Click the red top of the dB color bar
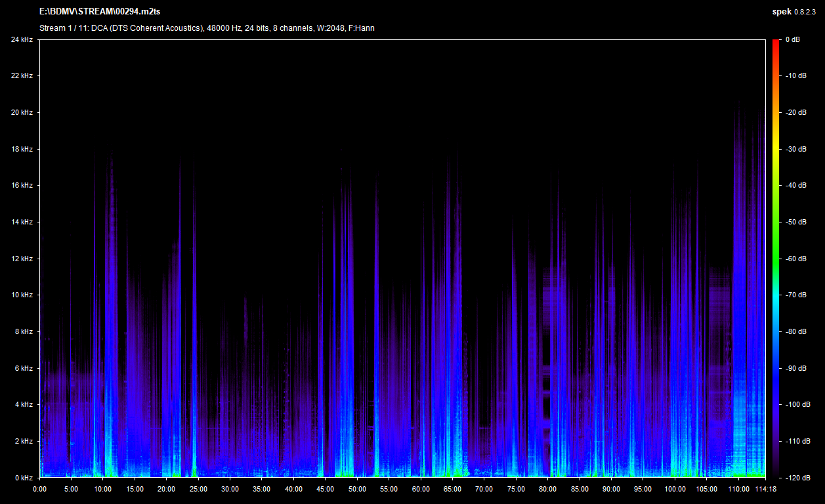Viewport: 825px width, 504px height. tap(775, 43)
